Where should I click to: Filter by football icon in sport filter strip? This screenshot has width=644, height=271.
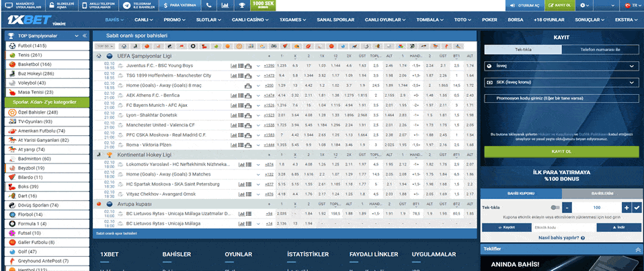123,46
